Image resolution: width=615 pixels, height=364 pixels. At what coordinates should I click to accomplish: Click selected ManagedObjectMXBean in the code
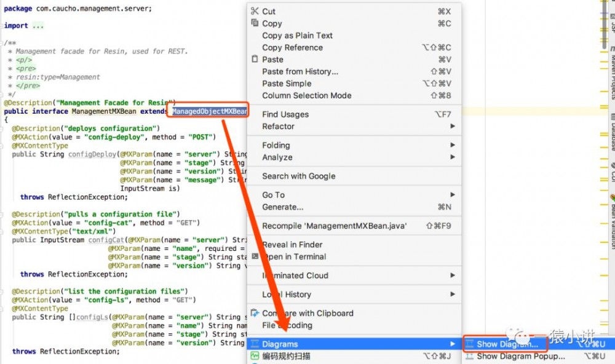(x=210, y=111)
